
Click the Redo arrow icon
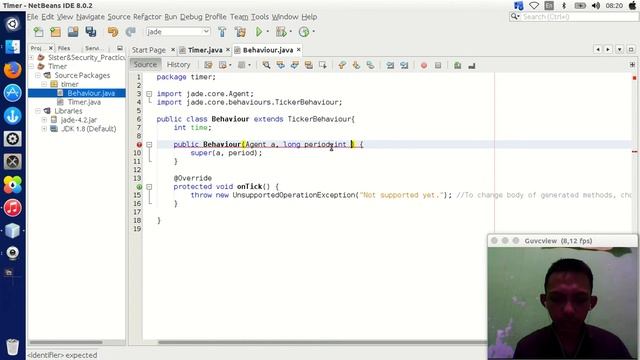point(130,32)
